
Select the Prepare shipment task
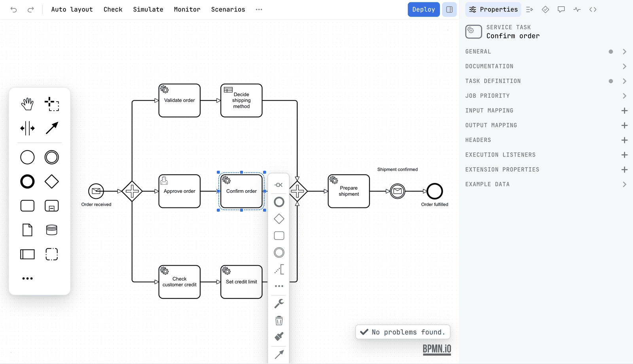(x=349, y=191)
